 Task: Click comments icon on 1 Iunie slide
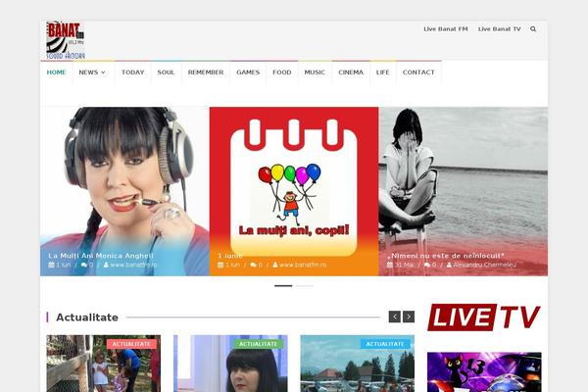coord(254,265)
